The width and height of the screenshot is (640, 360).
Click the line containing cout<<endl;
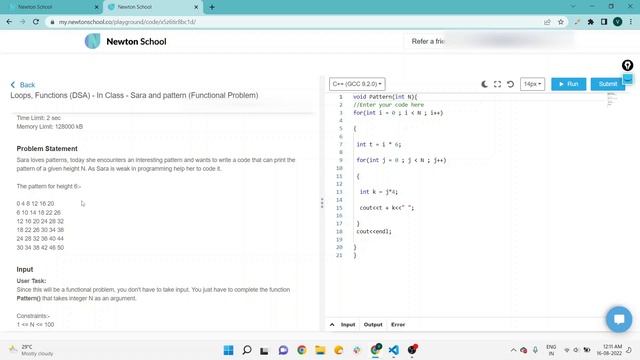pos(374,231)
